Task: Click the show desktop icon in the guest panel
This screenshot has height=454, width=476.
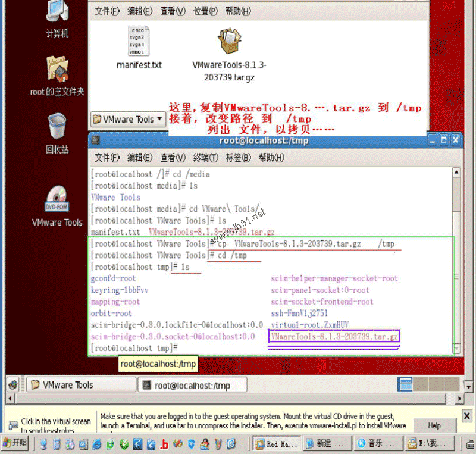Action: (x=13, y=385)
